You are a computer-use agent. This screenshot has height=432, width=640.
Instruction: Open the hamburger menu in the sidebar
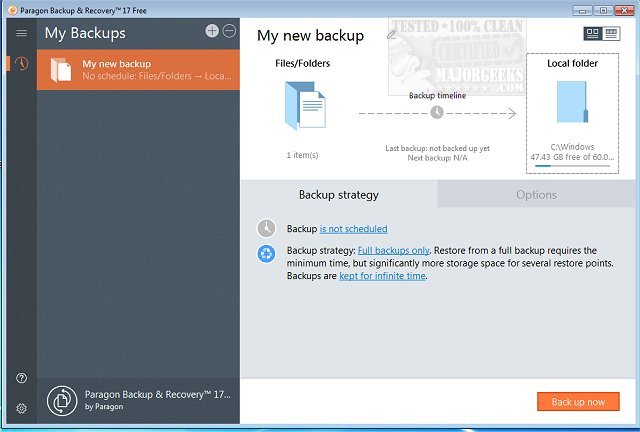point(21,33)
